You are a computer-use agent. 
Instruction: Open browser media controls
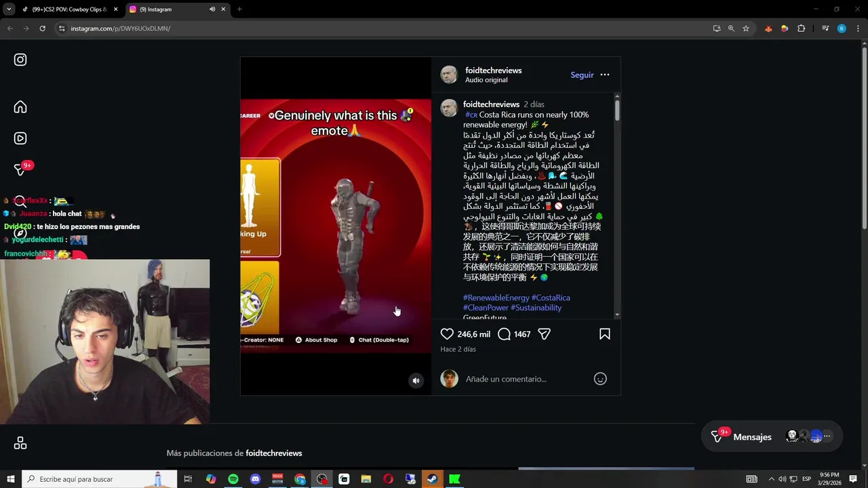[825, 28]
